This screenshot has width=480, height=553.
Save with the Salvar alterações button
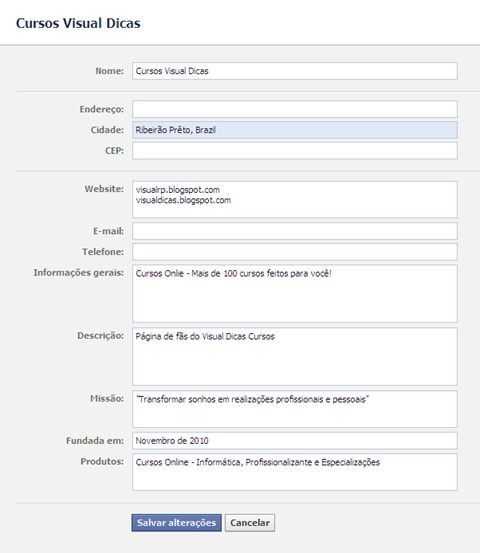tap(177, 523)
